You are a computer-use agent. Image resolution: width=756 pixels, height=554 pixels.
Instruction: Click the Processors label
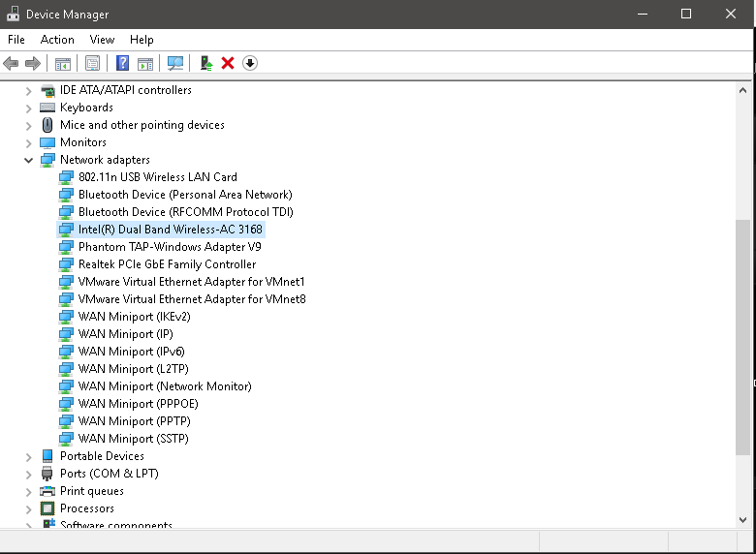[x=87, y=508]
